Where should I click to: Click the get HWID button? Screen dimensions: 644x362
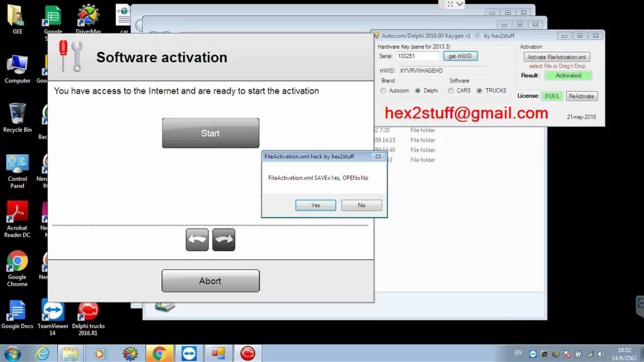point(460,56)
